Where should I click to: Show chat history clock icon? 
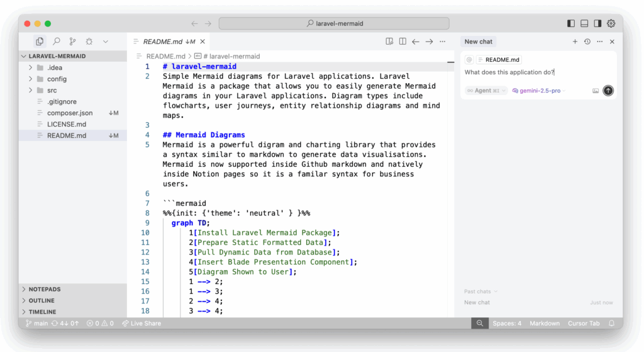click(x=587, y=42)
